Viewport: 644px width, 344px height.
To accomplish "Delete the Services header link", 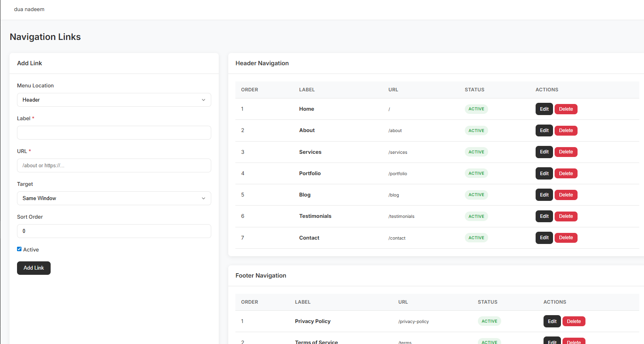I will [566, 152].
